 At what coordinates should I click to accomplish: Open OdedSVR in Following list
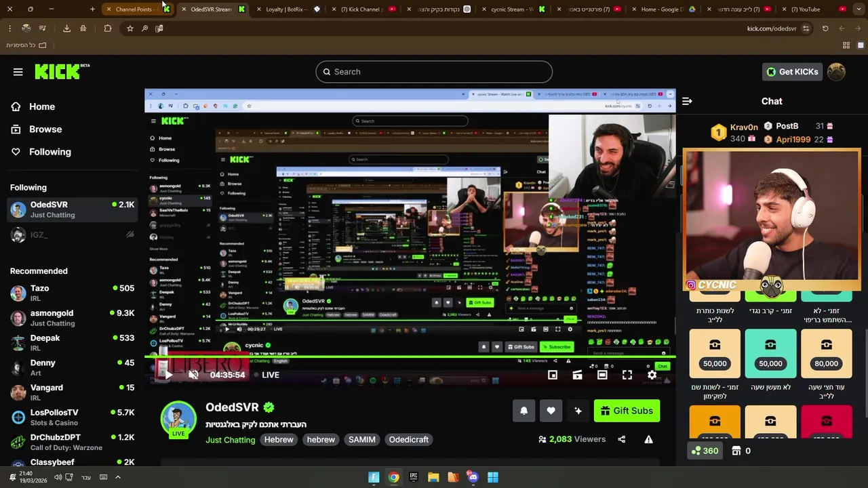point(73,209)
